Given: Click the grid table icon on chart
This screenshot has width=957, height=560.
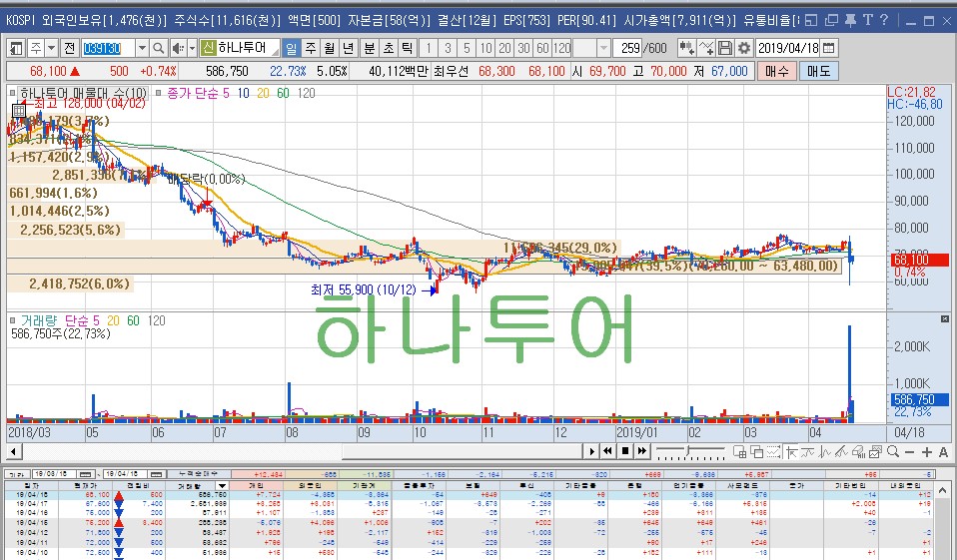Looking at the screenshot, I should [x=19, y=111].
